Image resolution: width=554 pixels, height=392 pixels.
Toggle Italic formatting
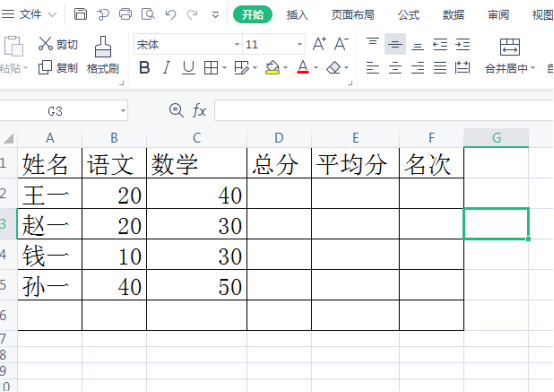166,67
